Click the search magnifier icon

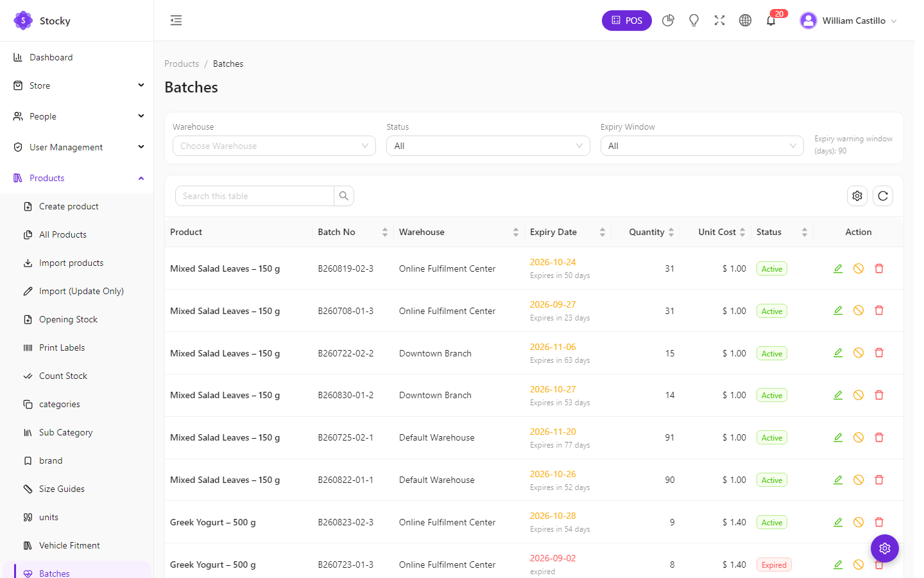(344, 196)
